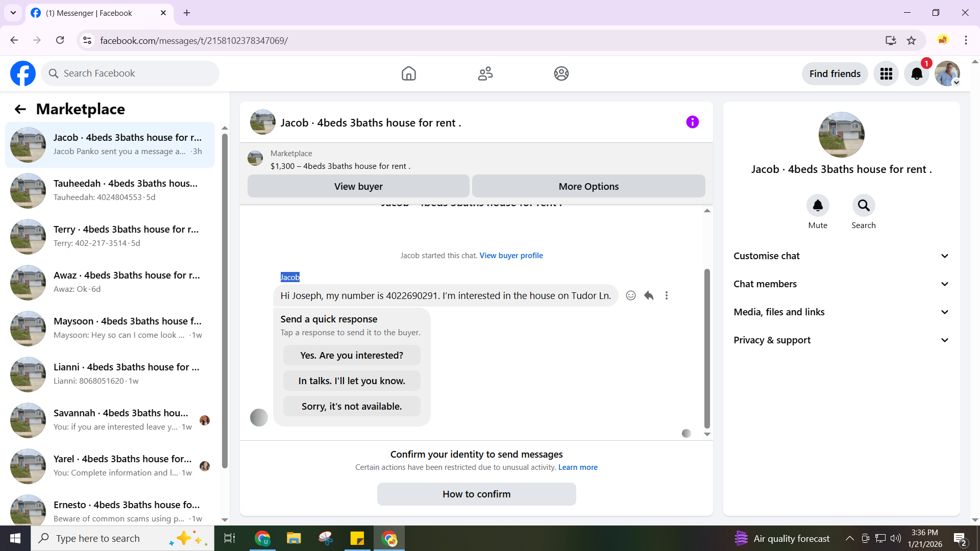Open the View buyer profile link
Screen dimensions: 980x551
(511, 256)
